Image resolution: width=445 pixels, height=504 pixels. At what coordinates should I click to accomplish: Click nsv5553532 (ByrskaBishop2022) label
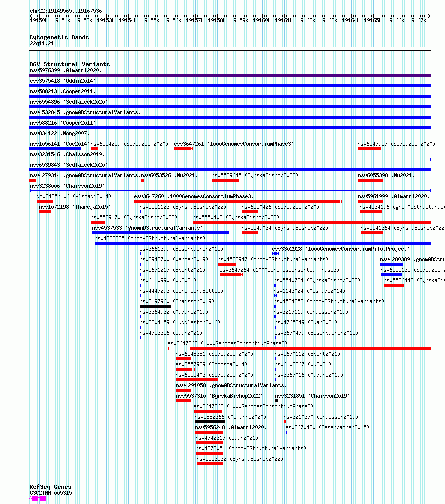(x=240, y=459)
